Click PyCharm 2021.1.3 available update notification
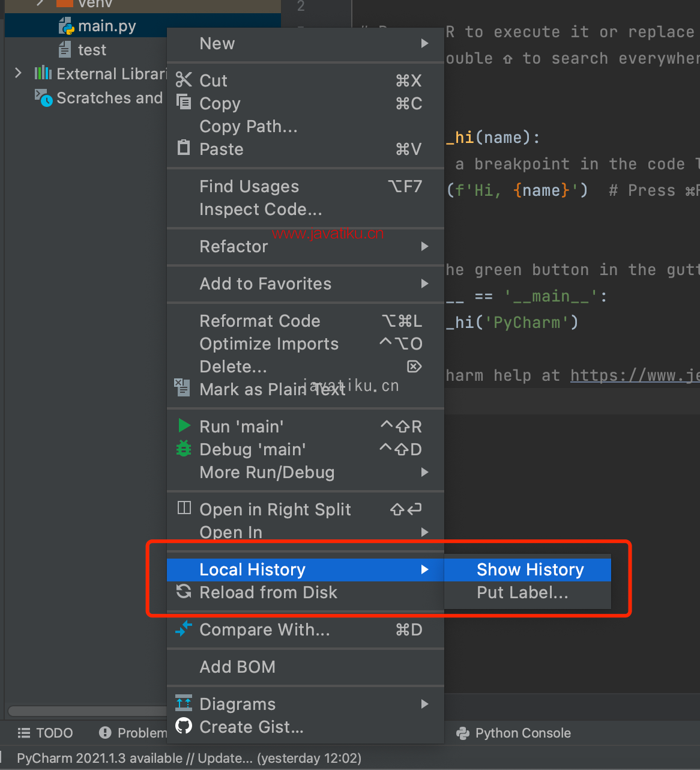The image size is (700, 770). (x=189, y=758)
